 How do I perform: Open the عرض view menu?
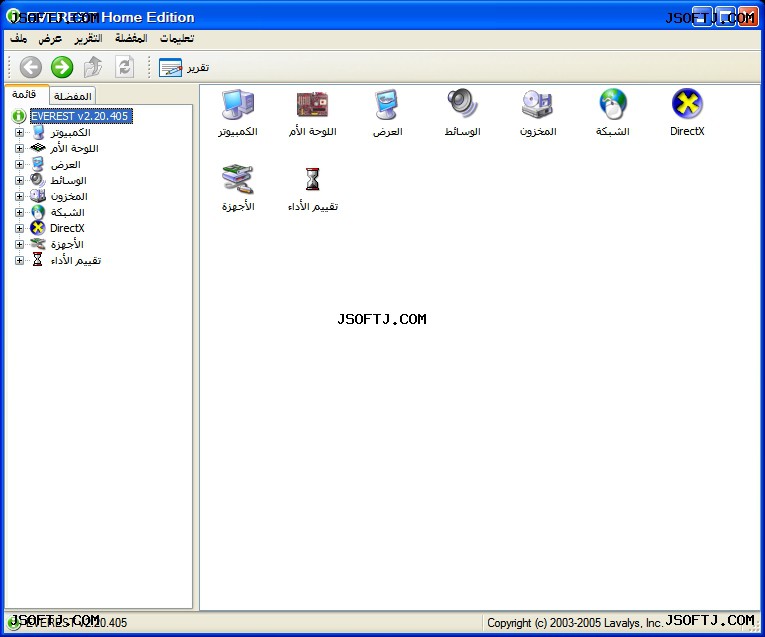[x=50, y=38]
